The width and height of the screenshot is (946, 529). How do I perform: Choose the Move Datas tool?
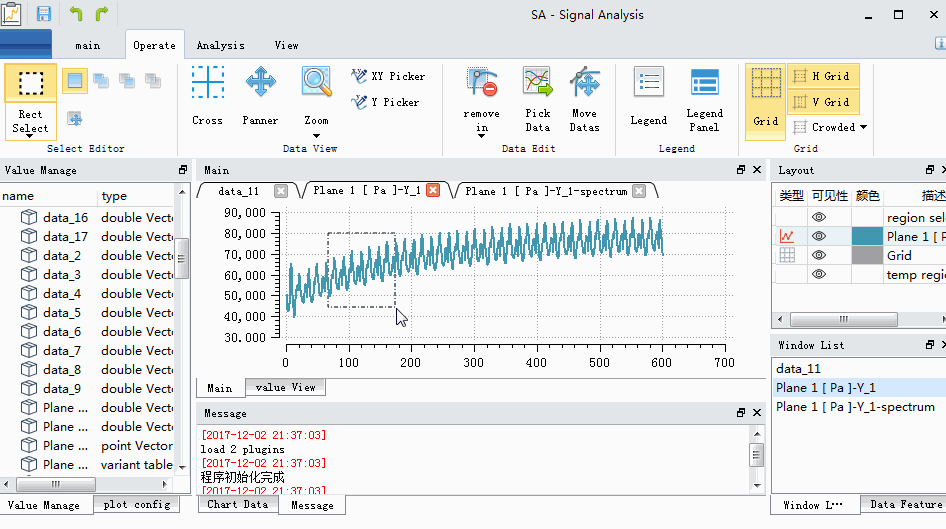585,100
